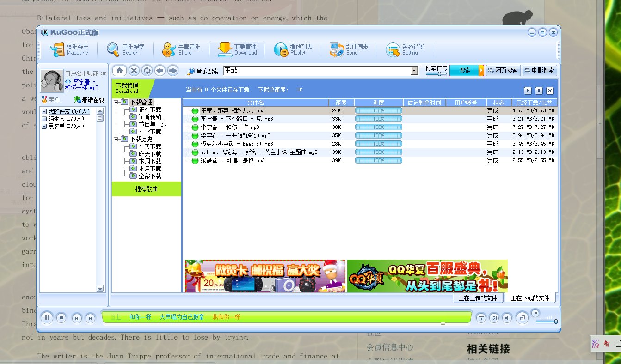The height and width of the screenshot is (364, 621).
Task: Open the 歌曲同步 Sync section
Action: pos(349,49)
